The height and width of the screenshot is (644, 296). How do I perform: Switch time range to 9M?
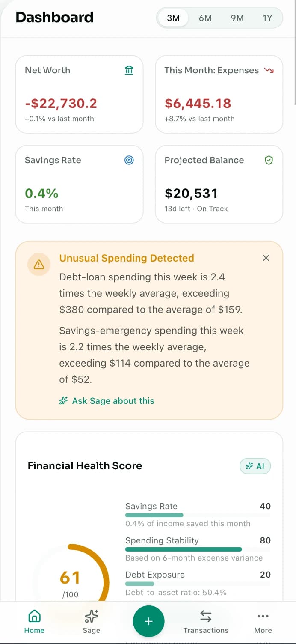237,18
